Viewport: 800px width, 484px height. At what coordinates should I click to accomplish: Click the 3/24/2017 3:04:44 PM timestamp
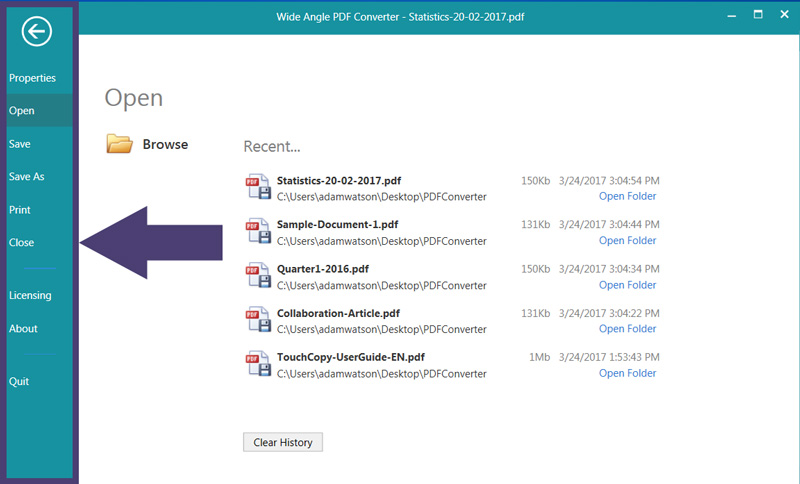(x=609, y=224)
